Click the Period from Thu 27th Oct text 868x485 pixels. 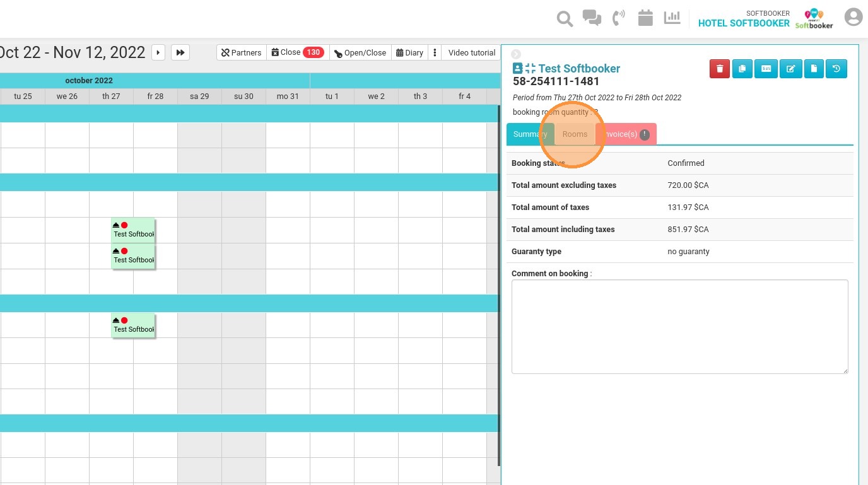click(x=597, y=98)
